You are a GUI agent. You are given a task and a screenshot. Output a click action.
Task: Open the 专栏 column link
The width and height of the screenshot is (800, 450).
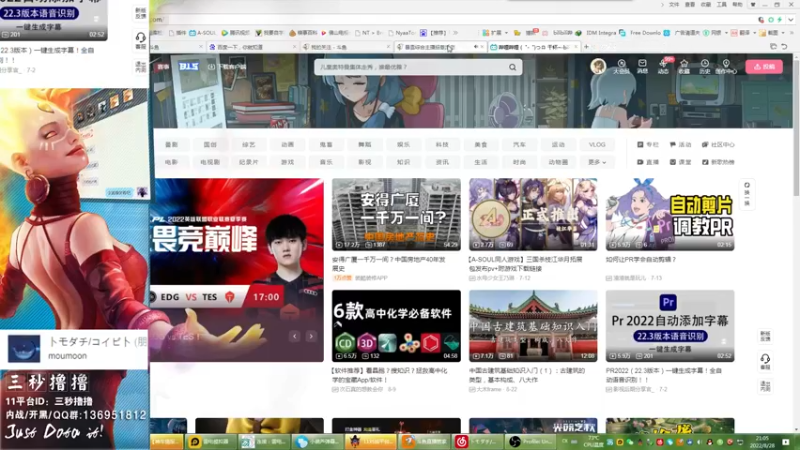click(x=648, y=145)
